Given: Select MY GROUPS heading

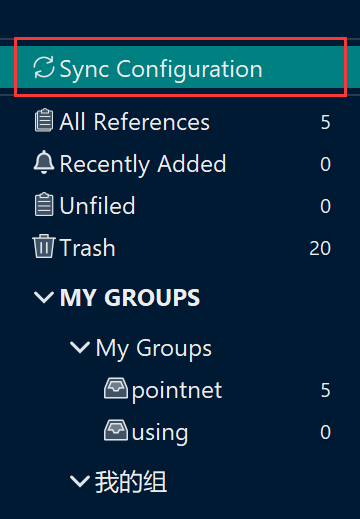Looking at the screenshot, I should pyautogui.click(x=130, y=297).
